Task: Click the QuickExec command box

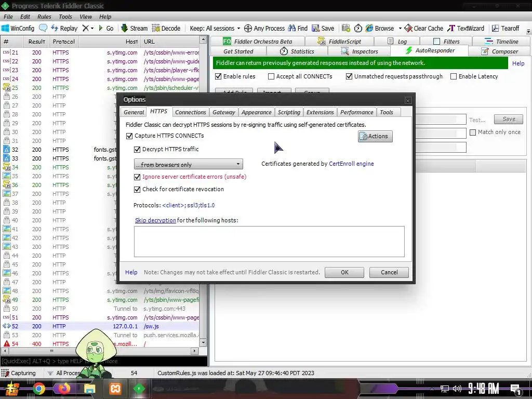Action: click(103, 361)
